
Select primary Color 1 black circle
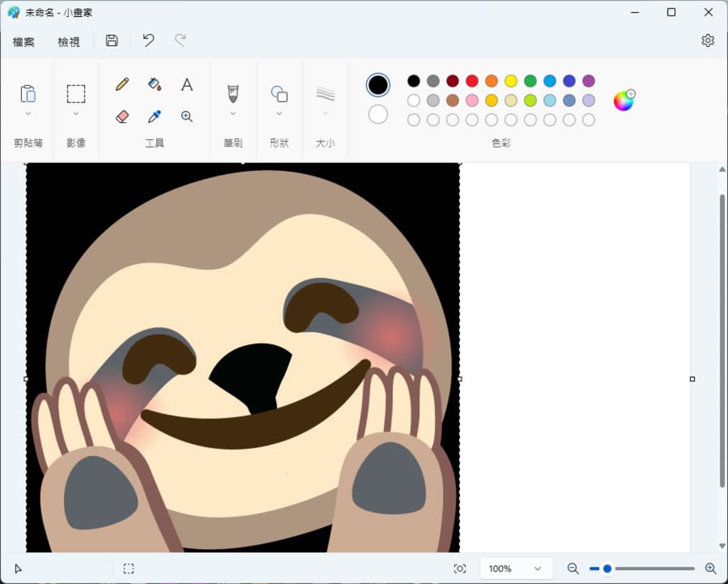[378, 85]
